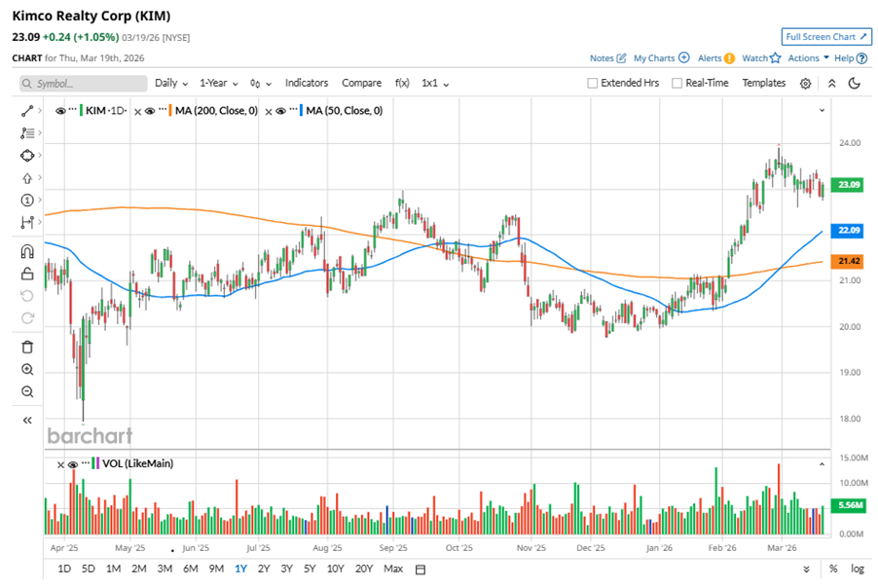This screenshot has width=878, height=588.
Task: Zoom in on the chart
Action: (x=27, y=370)
